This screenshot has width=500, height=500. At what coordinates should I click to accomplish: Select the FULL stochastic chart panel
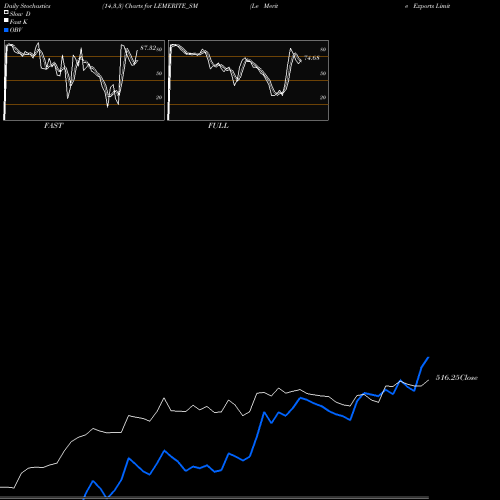tap(248, 80)
